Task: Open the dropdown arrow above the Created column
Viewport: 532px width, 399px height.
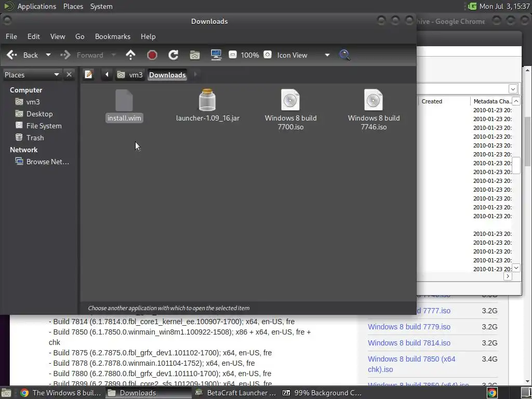Action: click(x=513, y=89)
